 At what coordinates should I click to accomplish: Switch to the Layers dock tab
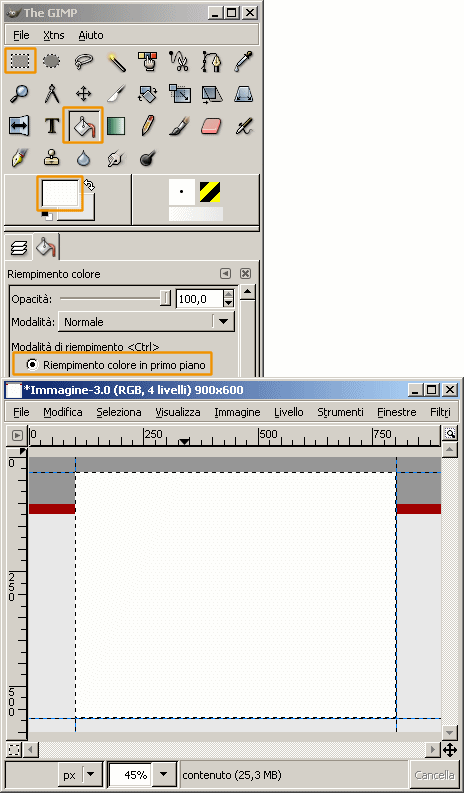(19, 248)
